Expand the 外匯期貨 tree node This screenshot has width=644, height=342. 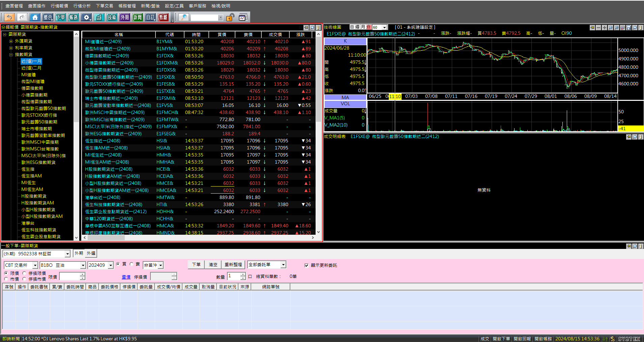(x=11, y=41)
